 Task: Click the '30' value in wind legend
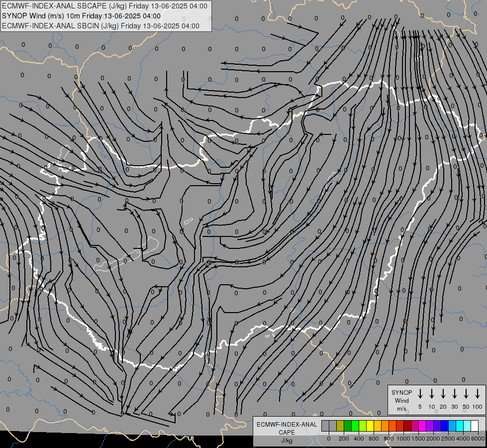click(454, 407)
